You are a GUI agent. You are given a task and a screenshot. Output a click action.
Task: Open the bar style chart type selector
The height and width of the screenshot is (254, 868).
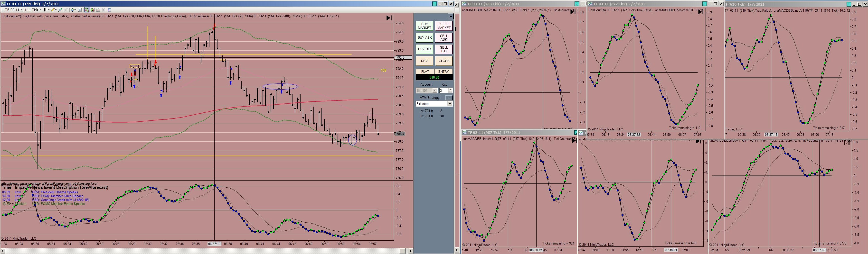pos(47,10)
